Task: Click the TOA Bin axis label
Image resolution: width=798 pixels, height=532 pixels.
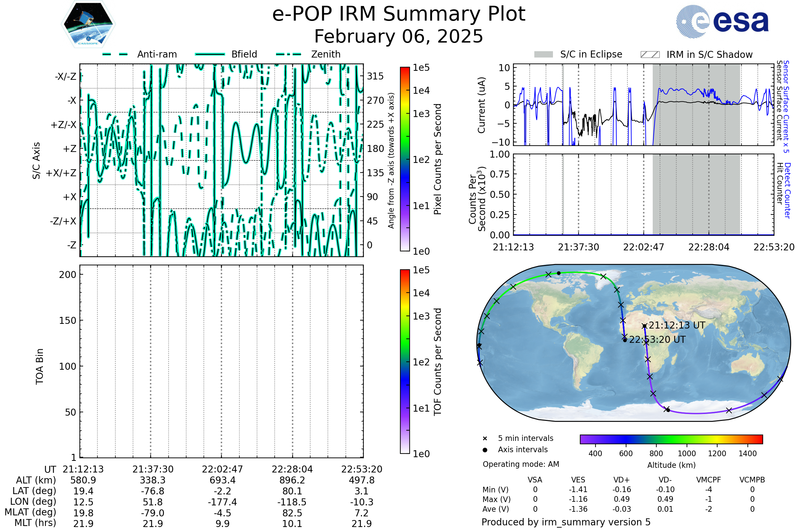Action: (40, 366)
